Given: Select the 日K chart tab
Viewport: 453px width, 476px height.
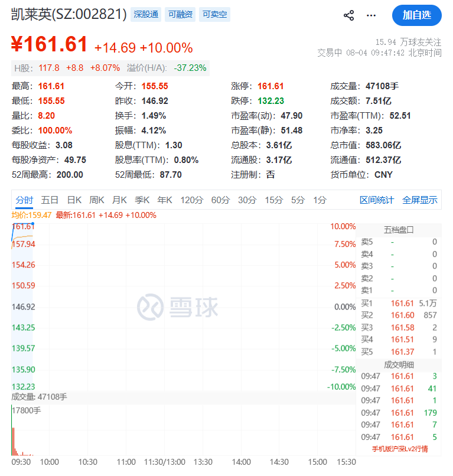Looking at the screenshot, I should pos(74,200).
